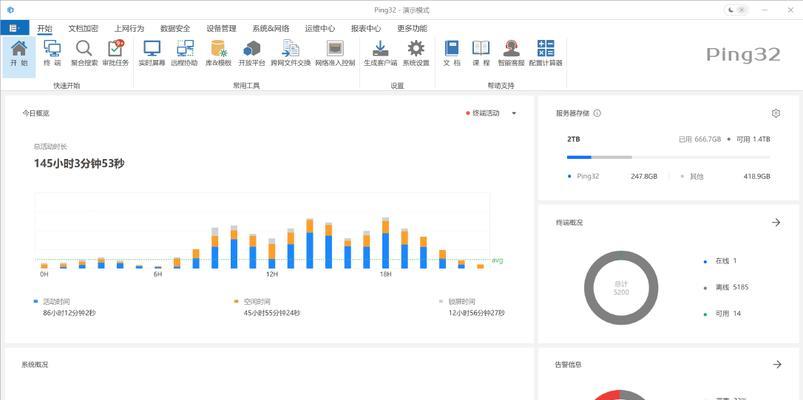
Task: Click the 45小时55分钟24秒 value
Action: [x=272, y=312]
